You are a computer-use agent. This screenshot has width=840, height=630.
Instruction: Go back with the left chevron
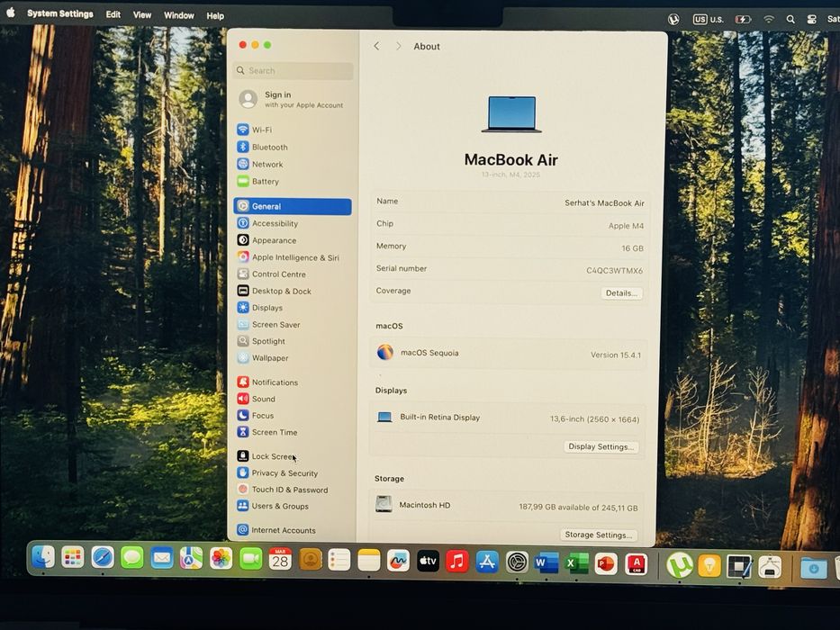click(376, 46)
